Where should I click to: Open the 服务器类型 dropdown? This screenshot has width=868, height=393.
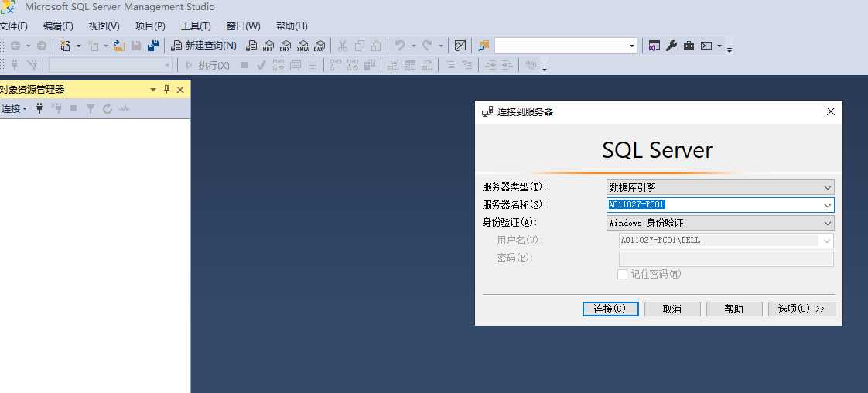pos(720,187)
